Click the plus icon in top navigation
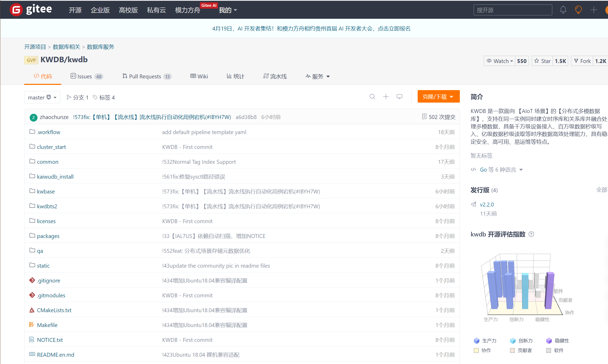 point(594,10)
